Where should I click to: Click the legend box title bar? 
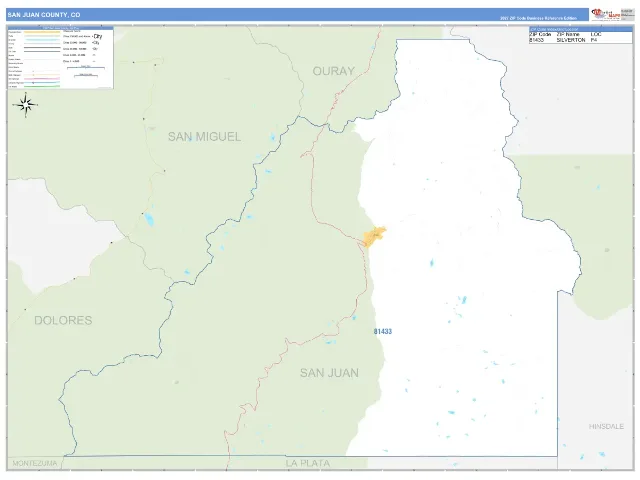click(x=60, y=28)
